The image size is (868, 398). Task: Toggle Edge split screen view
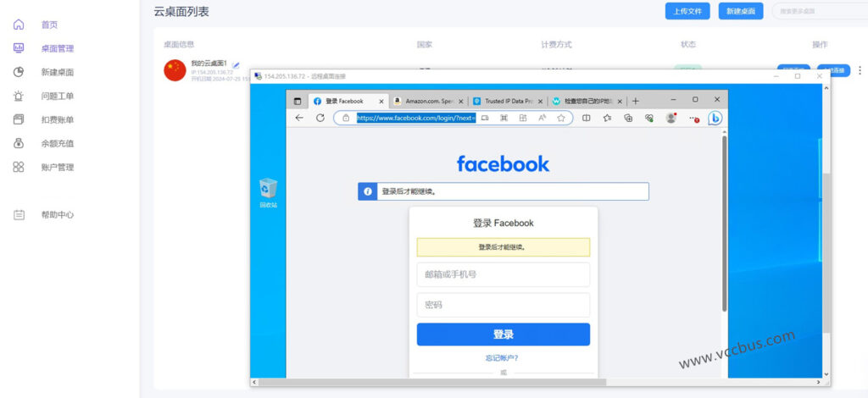pyautogui.click(x=586, y=119)
